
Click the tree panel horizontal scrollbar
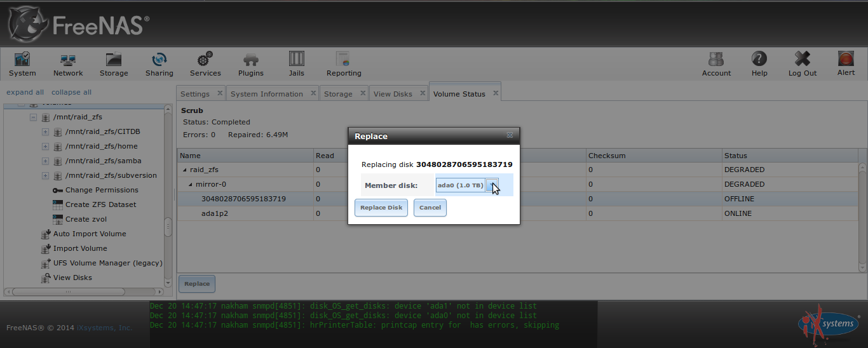[84, 292]
